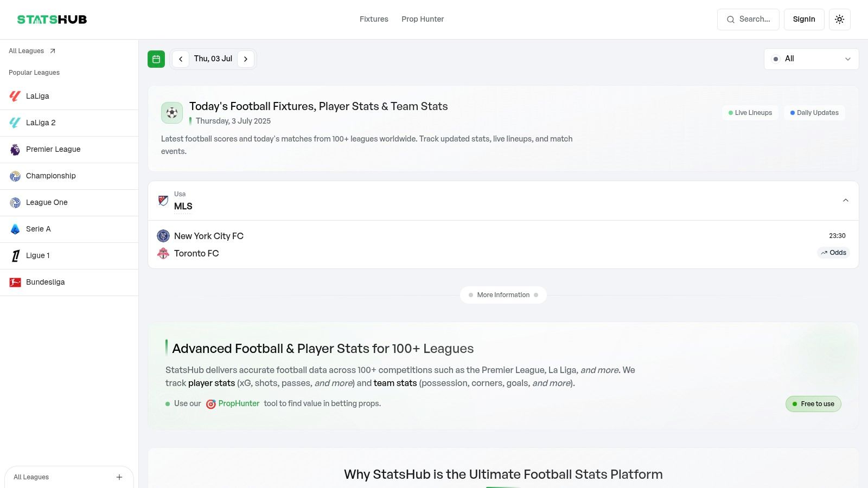Click the team stats link text
Image resolution: width=868 pixels, height=488 pixels.
coord(395,383)
